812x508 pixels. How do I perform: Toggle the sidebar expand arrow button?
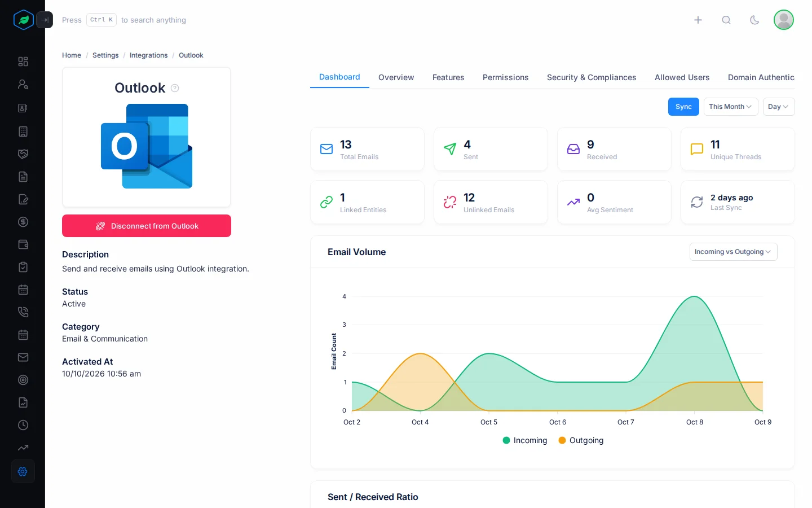click(x=45, y=20)
